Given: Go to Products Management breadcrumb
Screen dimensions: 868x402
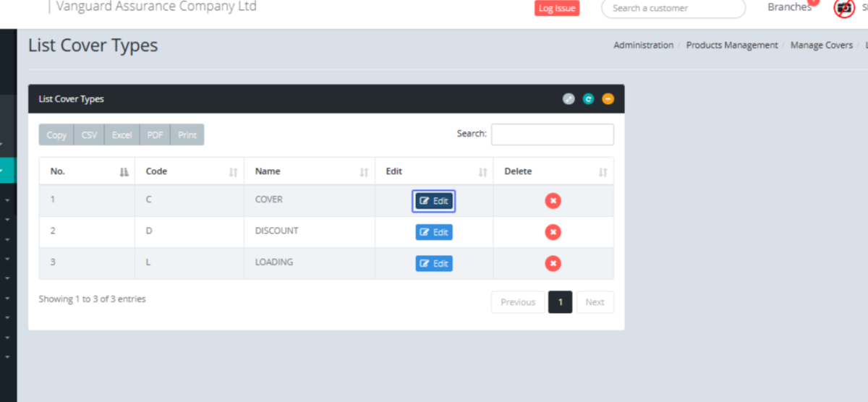Looking at the screenshot, I should [731, 45].
